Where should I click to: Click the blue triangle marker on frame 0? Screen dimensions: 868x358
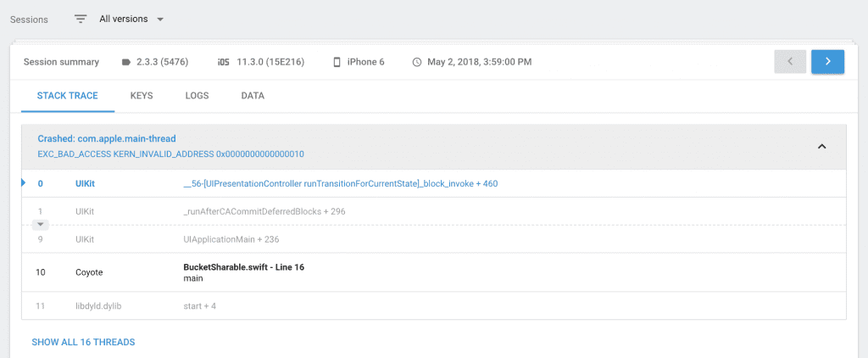24,182
